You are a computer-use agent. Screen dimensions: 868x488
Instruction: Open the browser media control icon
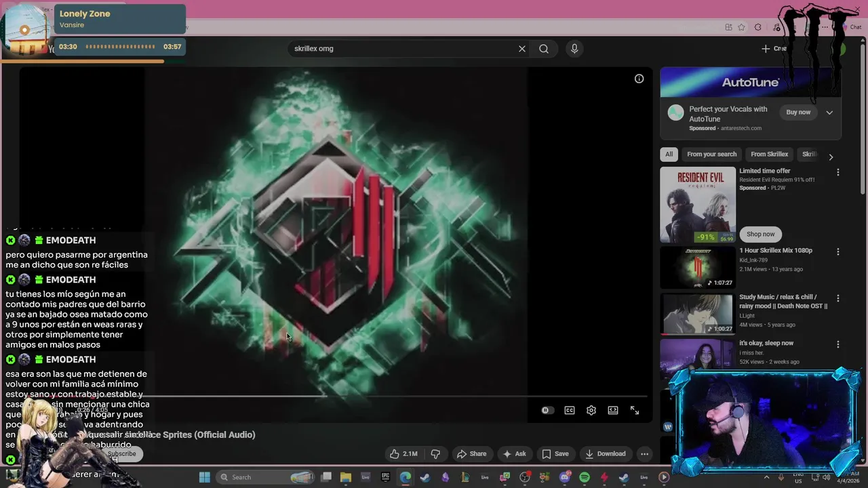[x=776, y=28]
